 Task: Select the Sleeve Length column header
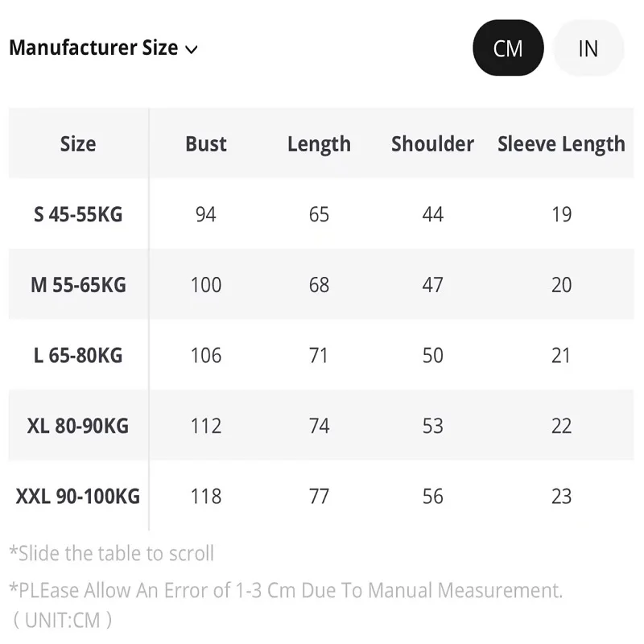561,145
